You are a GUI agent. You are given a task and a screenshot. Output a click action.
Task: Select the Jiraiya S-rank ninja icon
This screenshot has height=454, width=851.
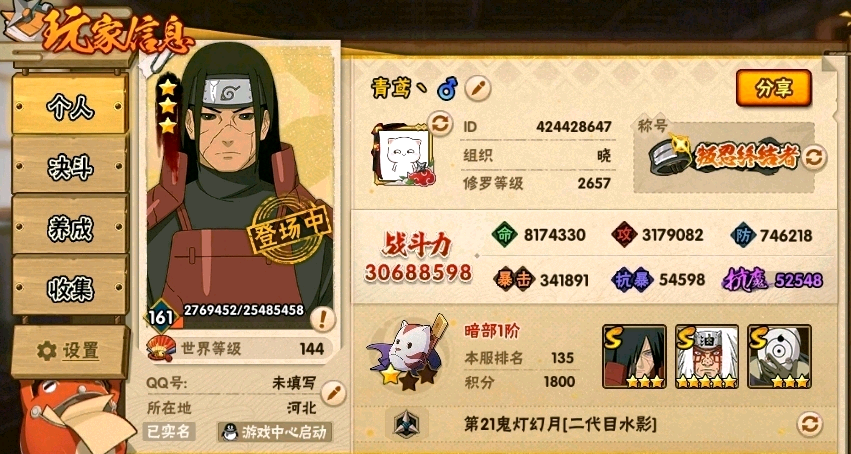coord(707,356)
